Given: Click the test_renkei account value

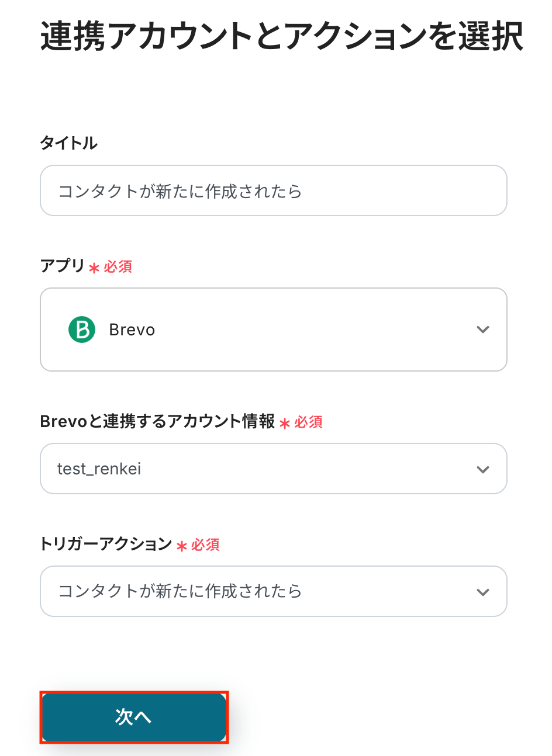Looking at the screenshot, I should coord(99,469).
